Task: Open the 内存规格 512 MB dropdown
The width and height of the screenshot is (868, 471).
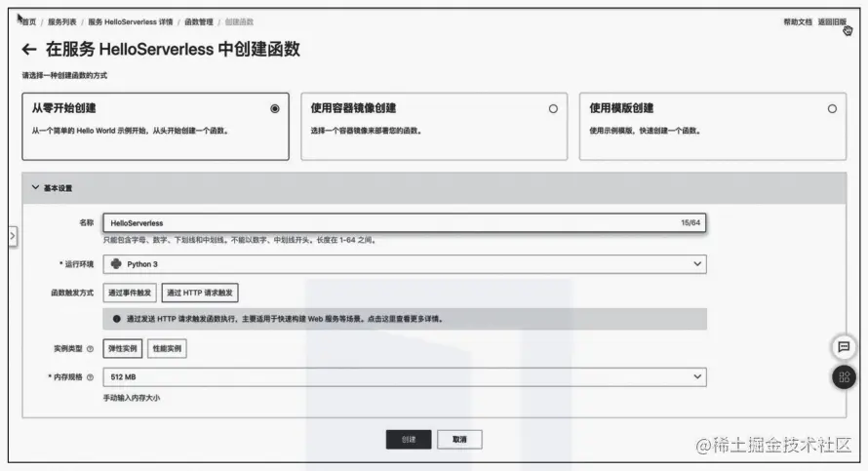Action: pyautogui.click(x=405, y=377)
